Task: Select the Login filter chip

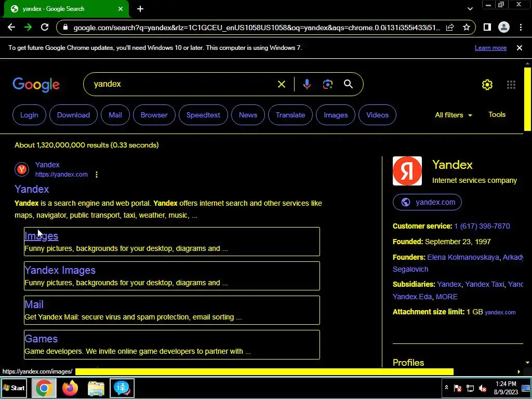Action: click(x=29, y=115)
